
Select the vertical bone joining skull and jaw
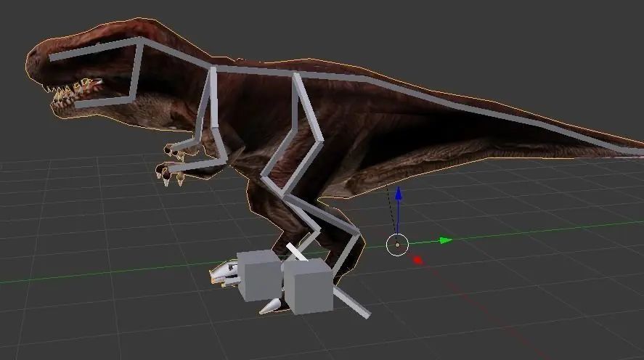[136, 70]
